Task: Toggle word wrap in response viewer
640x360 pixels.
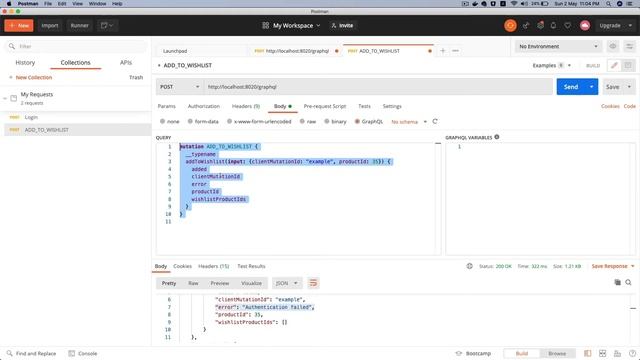Action: 313,283
